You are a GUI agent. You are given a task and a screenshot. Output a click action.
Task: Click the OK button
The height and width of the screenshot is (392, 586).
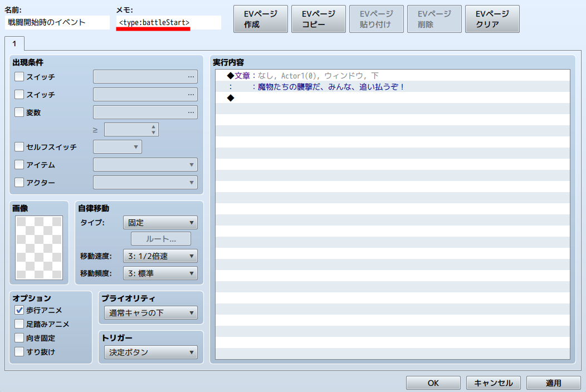click(433, 383)
